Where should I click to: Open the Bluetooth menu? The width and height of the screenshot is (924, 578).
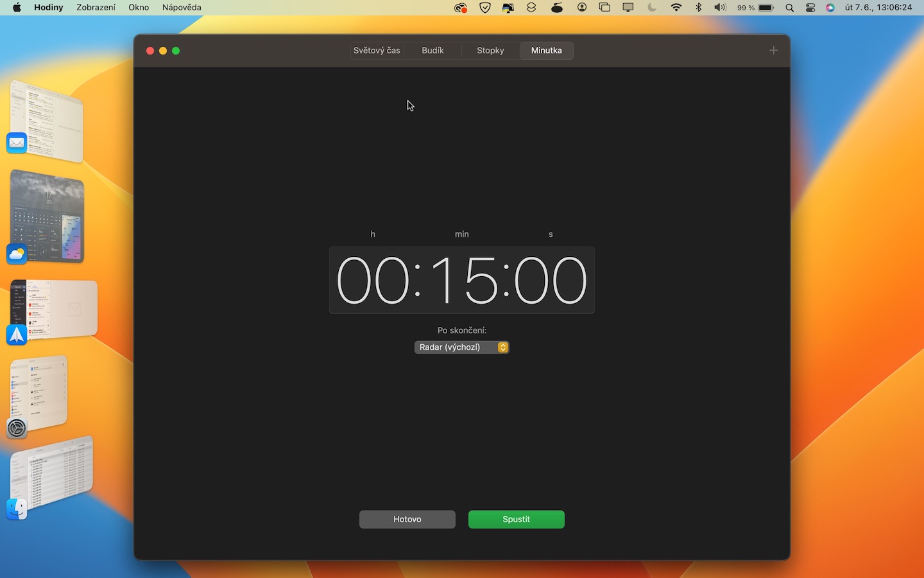(699, 8)
